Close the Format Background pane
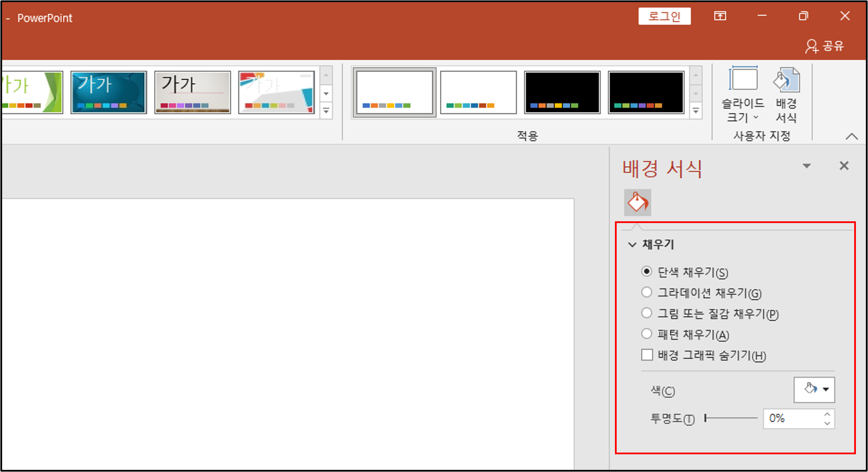 pos(844,166)
